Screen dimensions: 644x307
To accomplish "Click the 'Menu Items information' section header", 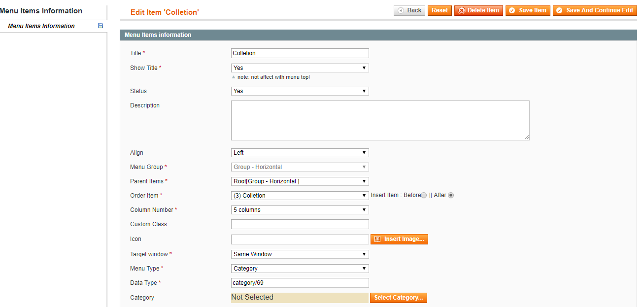I will coord(378,35).
